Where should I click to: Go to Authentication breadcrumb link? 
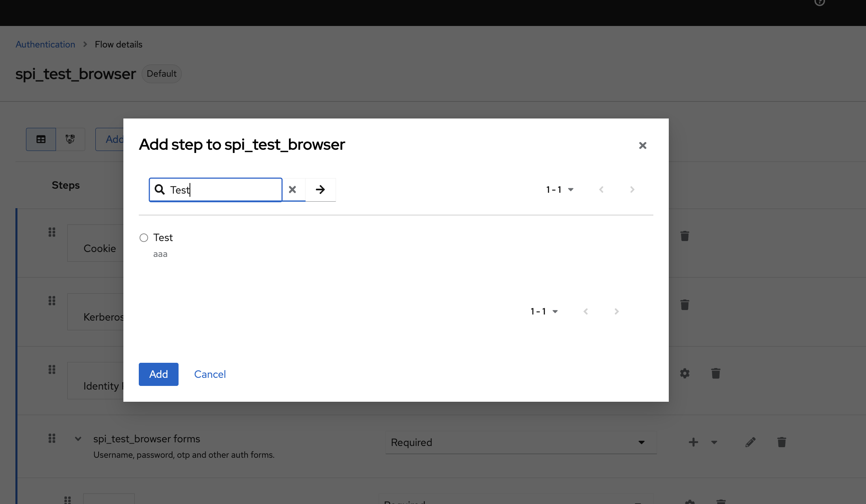[x=45, y=44]
